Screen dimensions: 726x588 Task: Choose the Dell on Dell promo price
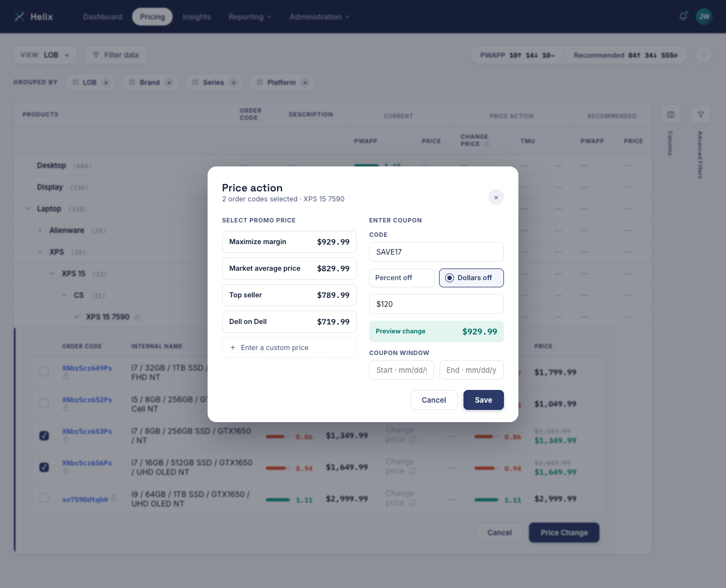click(289, 322)
